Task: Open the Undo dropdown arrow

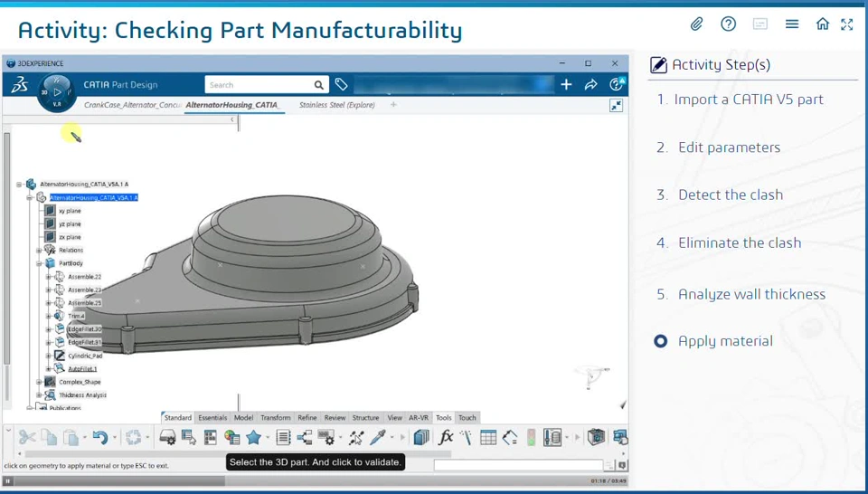Action: coord(114,438)
